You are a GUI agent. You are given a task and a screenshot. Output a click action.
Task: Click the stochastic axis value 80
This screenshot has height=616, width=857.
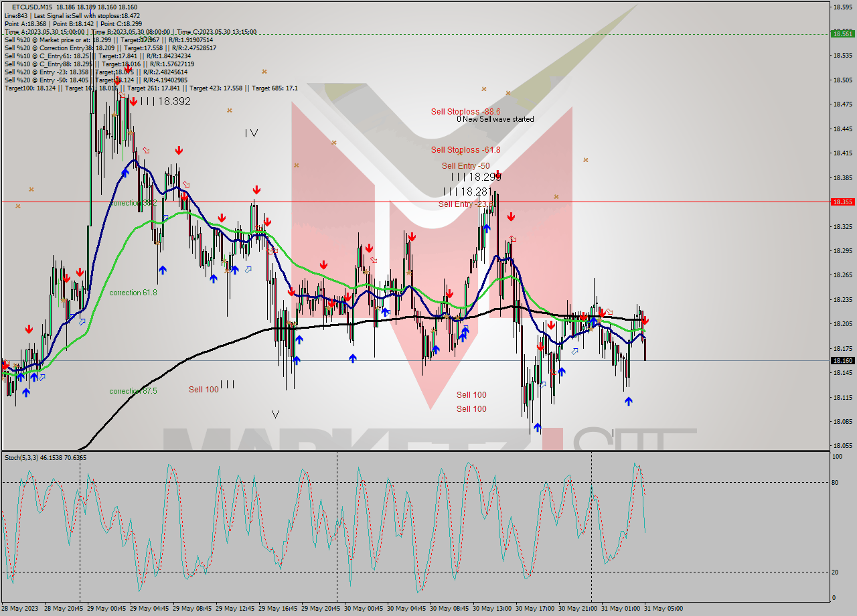(836, 482)
